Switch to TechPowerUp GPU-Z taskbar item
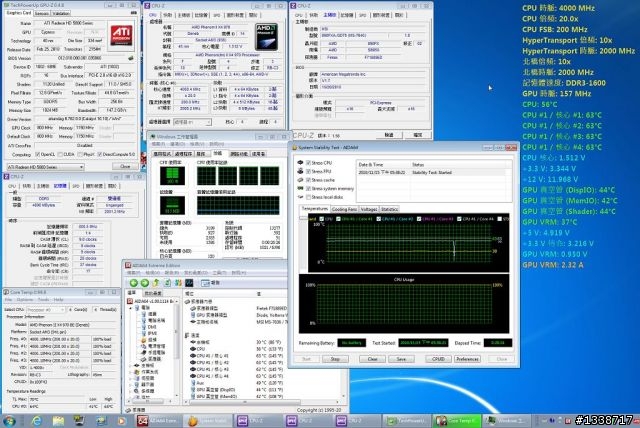 point(407,420)
